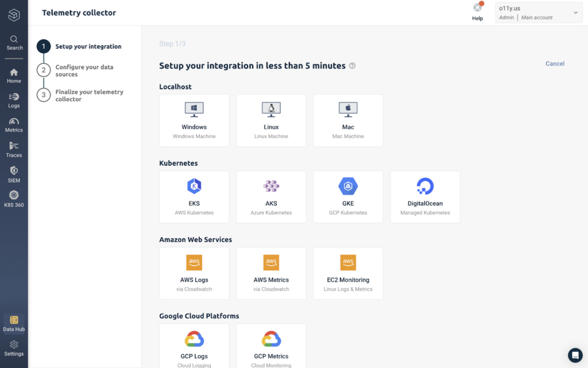This screenshot has width=588, height=368.
Task: Click the Help lifebuoy icon
Action: [x=477, y=7]
